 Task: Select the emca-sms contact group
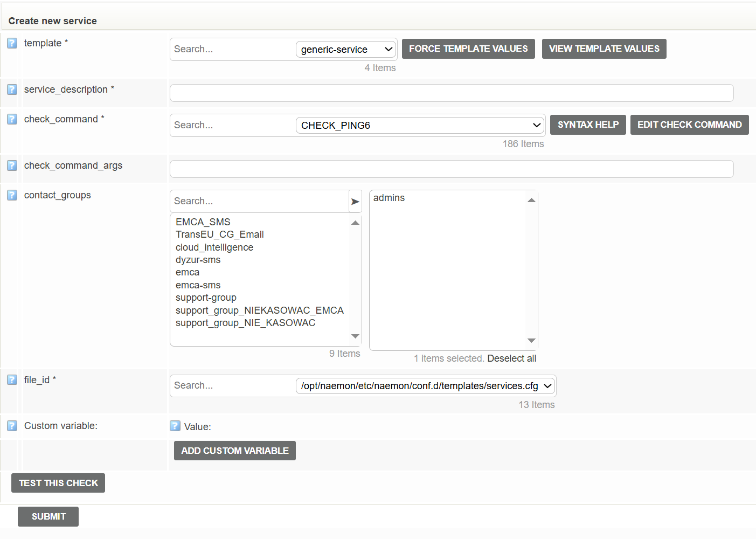coord(198,285)
